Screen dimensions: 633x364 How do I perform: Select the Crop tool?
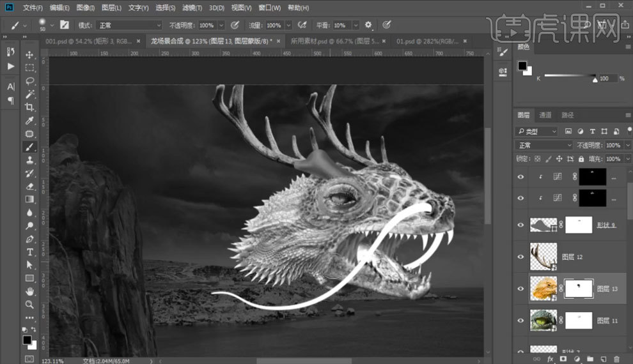coord(29,107)
